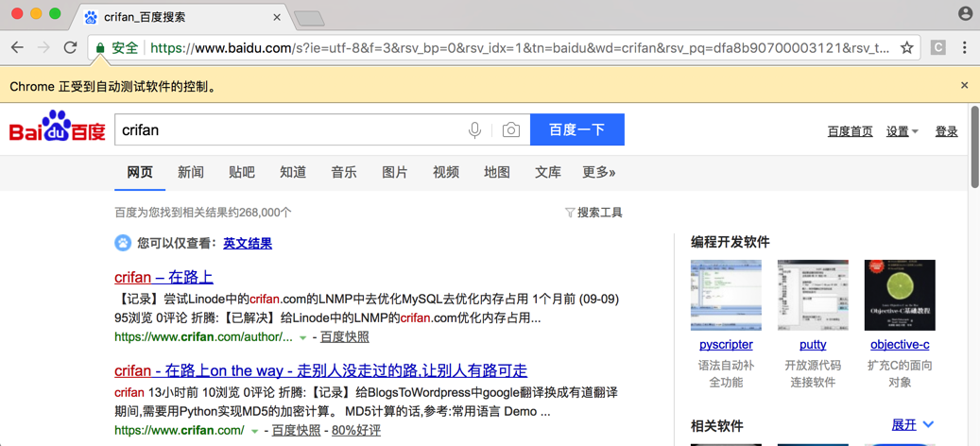The width and height of the screenshot is (980, 446).
Task: Click the browser forward arrow
Action: pyautogui.click(x=43, y=47)
